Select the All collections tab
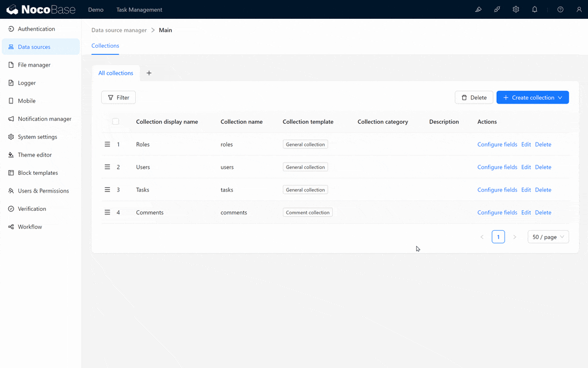This screenshot has height=368, width=588. tap(115, 73)
